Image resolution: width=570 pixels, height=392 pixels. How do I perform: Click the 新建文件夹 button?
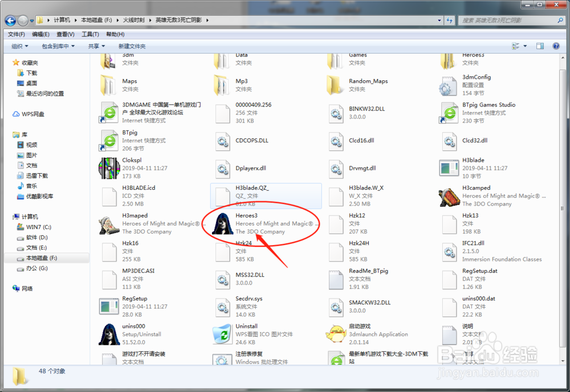(132, 46)
